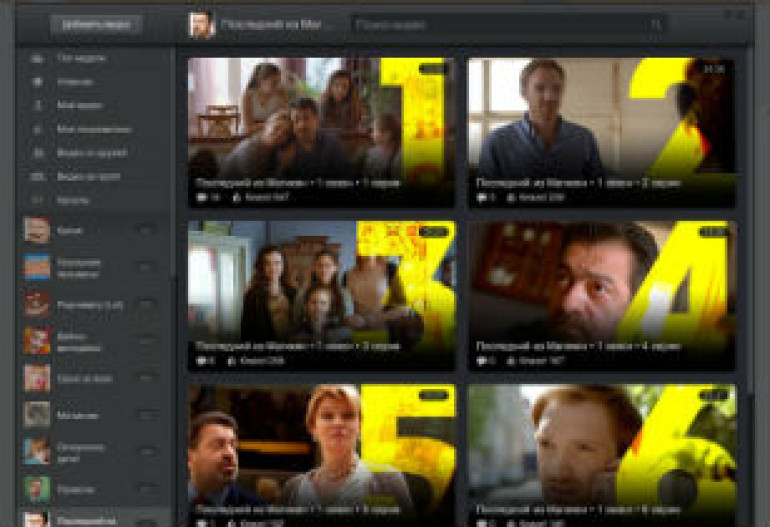Play the episode 4 video thumbnail
This screenshot has width=770, height=527.
click(602, 295)
